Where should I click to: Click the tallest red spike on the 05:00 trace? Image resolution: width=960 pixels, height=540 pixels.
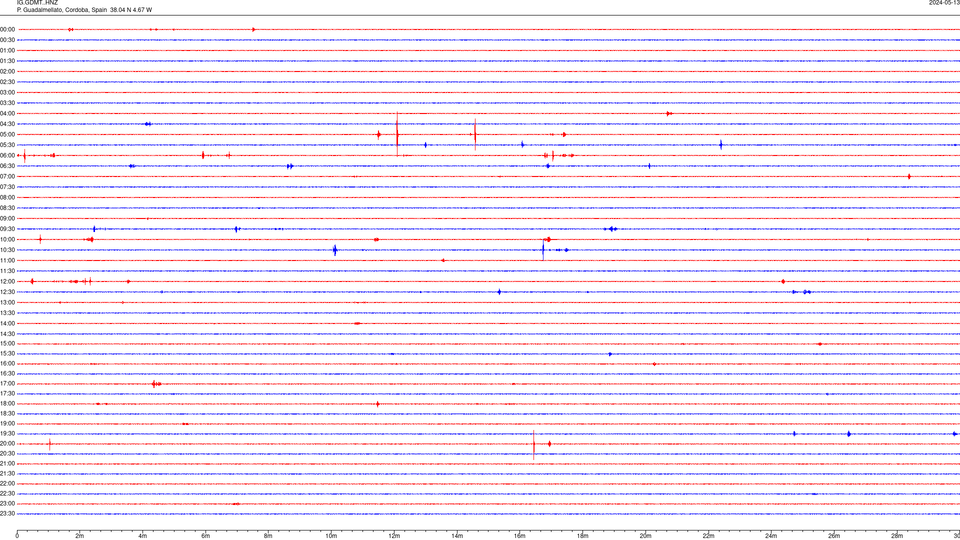(397, 135)
